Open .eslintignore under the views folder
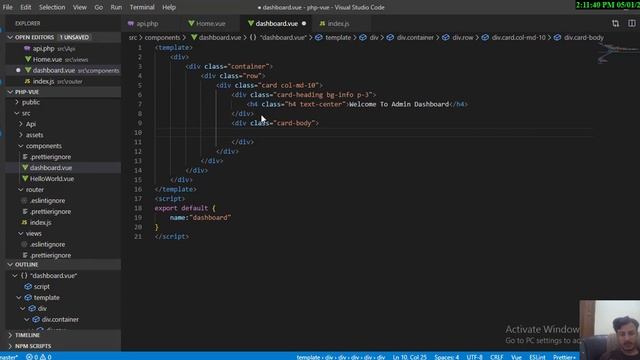The height and width of the screenshot is (360, 640). 47,244
